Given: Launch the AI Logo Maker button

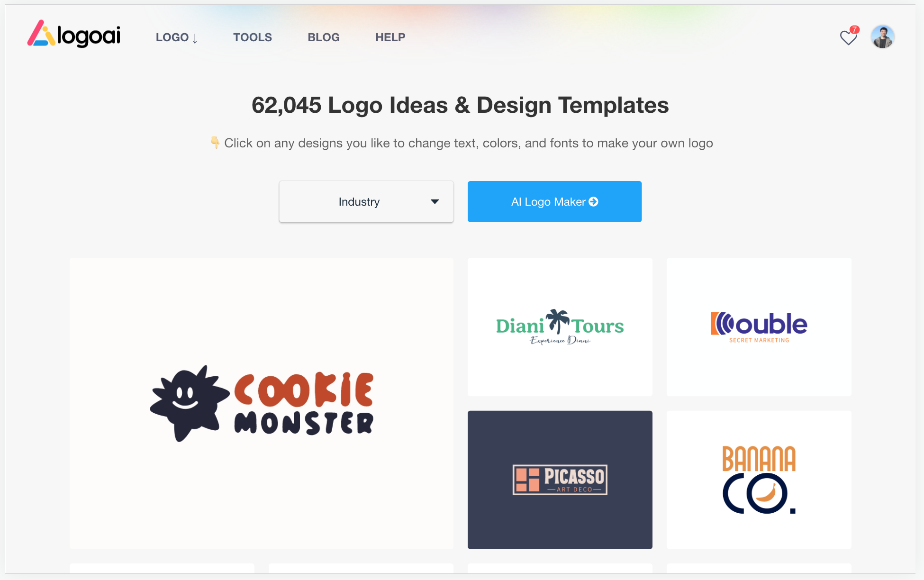Looking at the screenshot, I should [x=554, y=202].
